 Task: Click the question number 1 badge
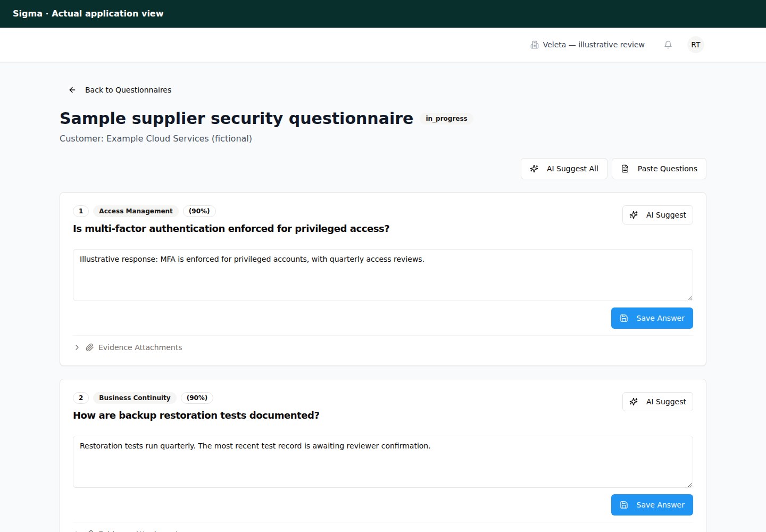pos(81,211)
